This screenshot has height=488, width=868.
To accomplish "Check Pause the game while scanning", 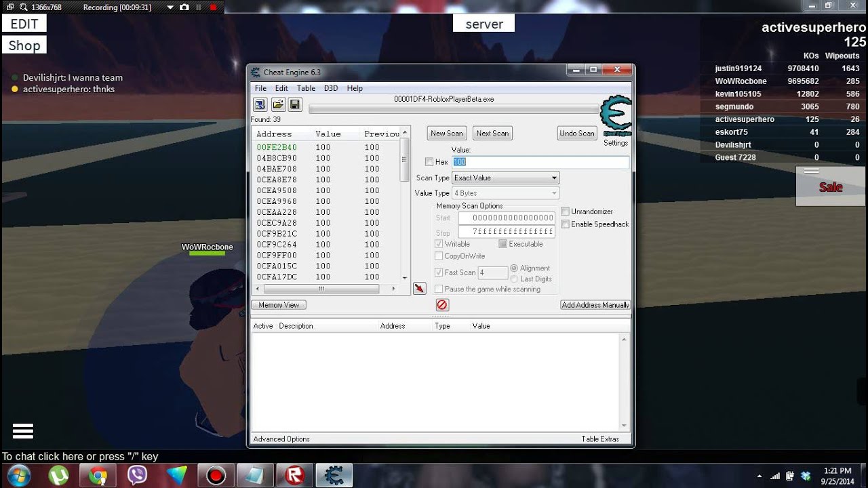I will pos(439,289).
